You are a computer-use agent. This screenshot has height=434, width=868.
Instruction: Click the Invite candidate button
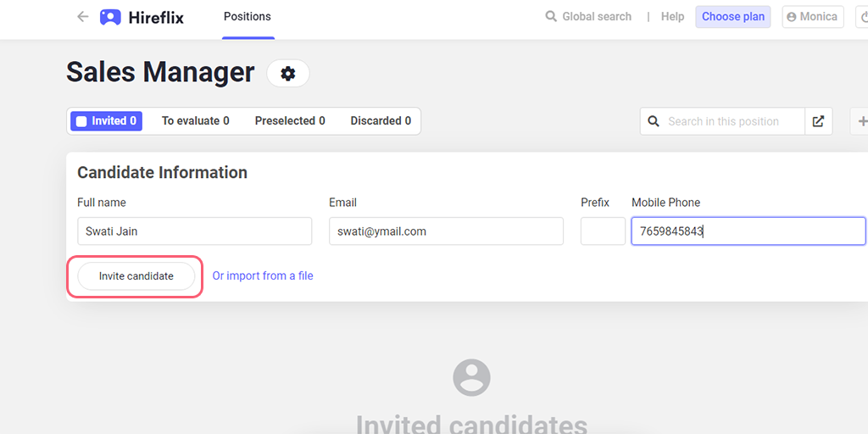[136, 276]
